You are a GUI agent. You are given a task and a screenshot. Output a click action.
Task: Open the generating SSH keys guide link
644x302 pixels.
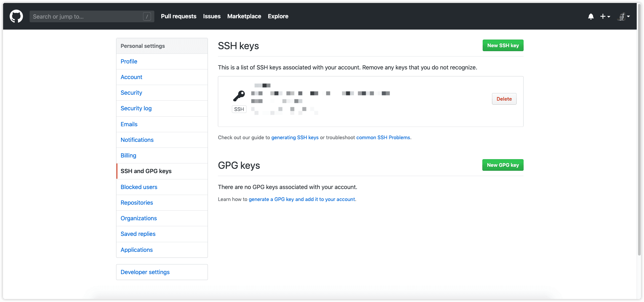coord(295,138)
